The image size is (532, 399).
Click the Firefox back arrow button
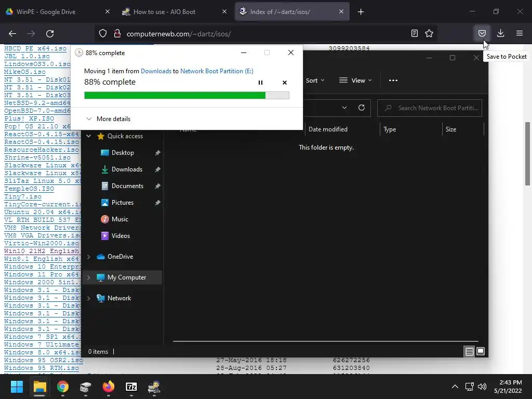click(12, 34)
